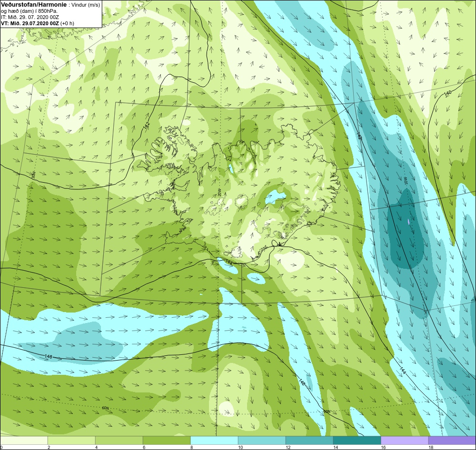This screenshot has height=450, width=476.
Task: Click the legend scale label '2'
Action: pyautogui.click(x=49, y=447)
